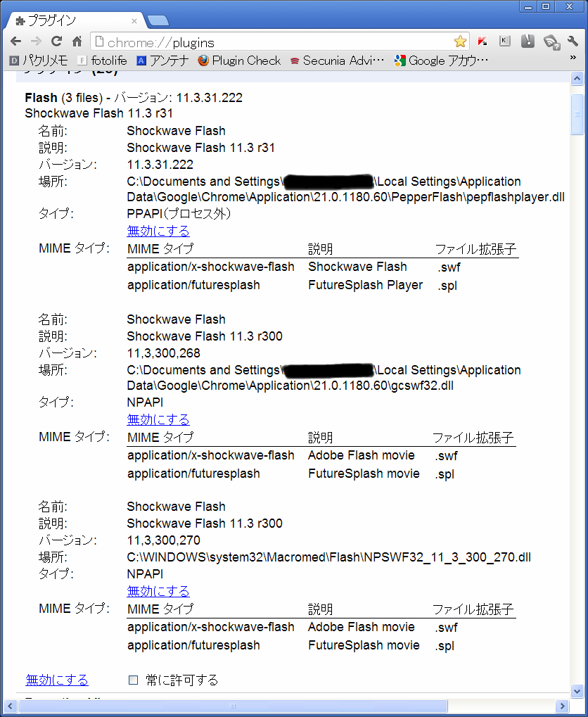Open the gray K virtual keyboard extension

[x=505, y=42]
